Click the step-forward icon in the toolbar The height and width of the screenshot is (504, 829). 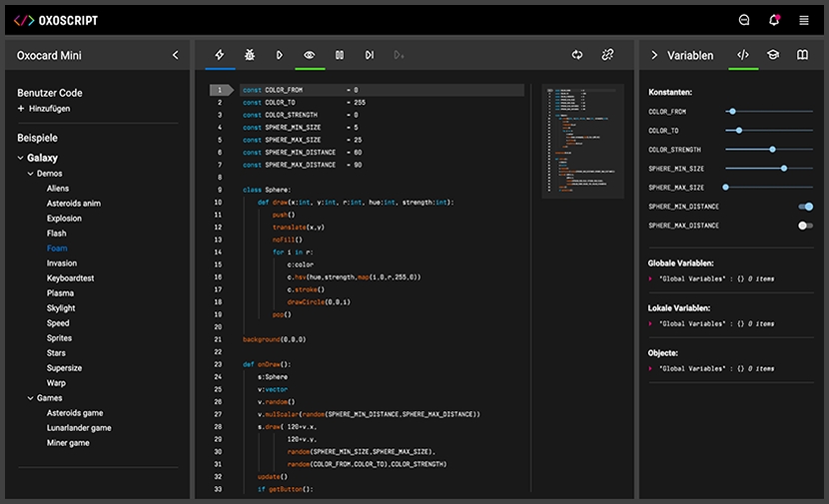pyautogui.click(x=370, y=55)
